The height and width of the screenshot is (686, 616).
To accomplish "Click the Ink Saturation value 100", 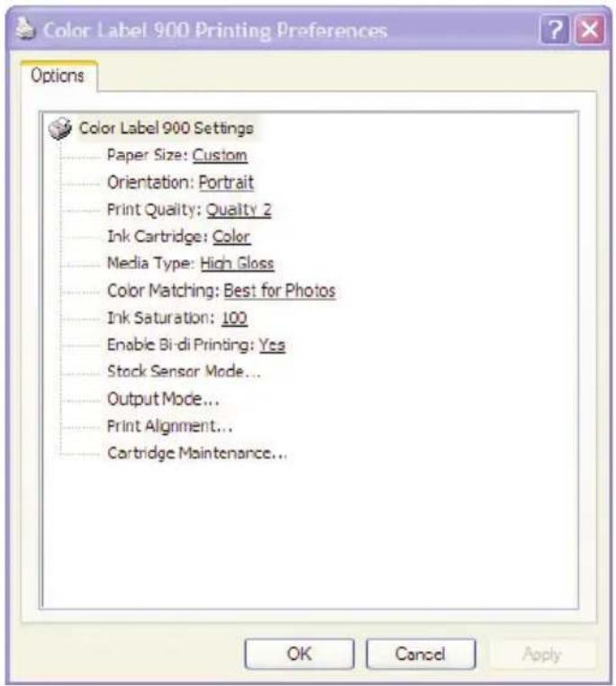I will [x=234, y=318].
